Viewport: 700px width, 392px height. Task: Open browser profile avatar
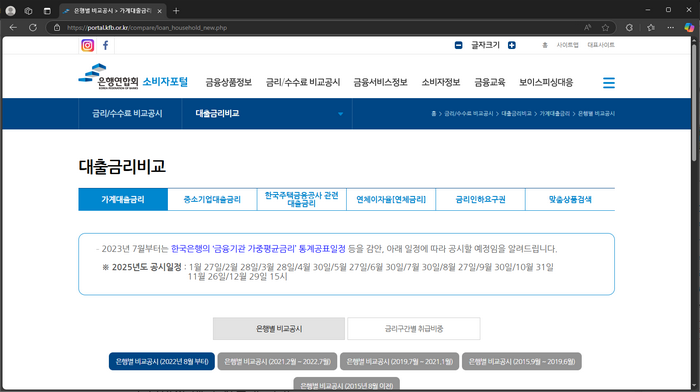(x=10, y=11)
